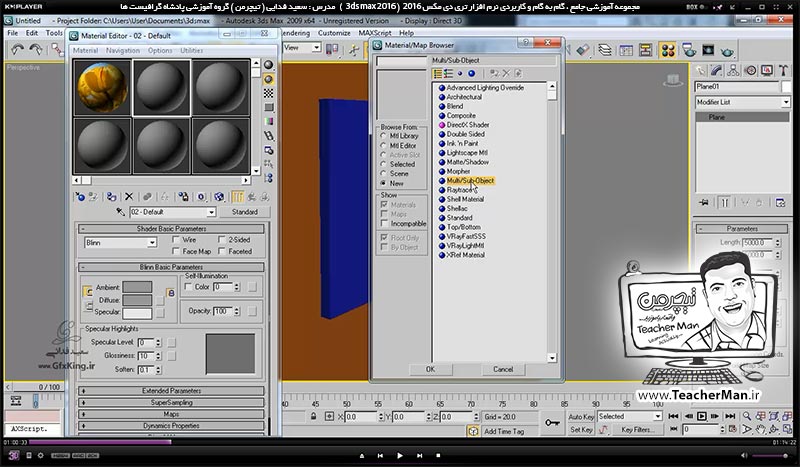Expand the Extended Parameters rollout
The image size is (800, 467).
pos(171,391)
